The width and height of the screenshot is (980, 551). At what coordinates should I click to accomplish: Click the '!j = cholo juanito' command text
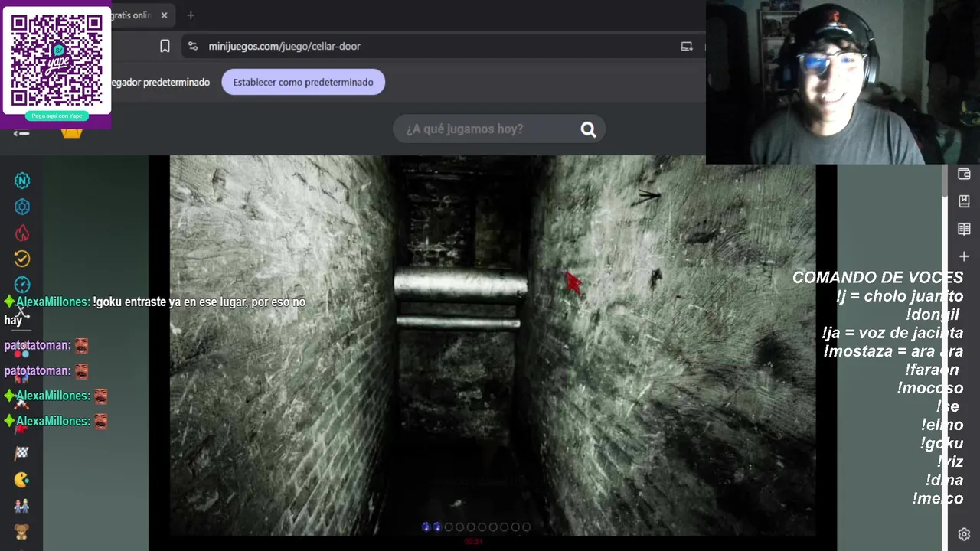coord(900,296)
